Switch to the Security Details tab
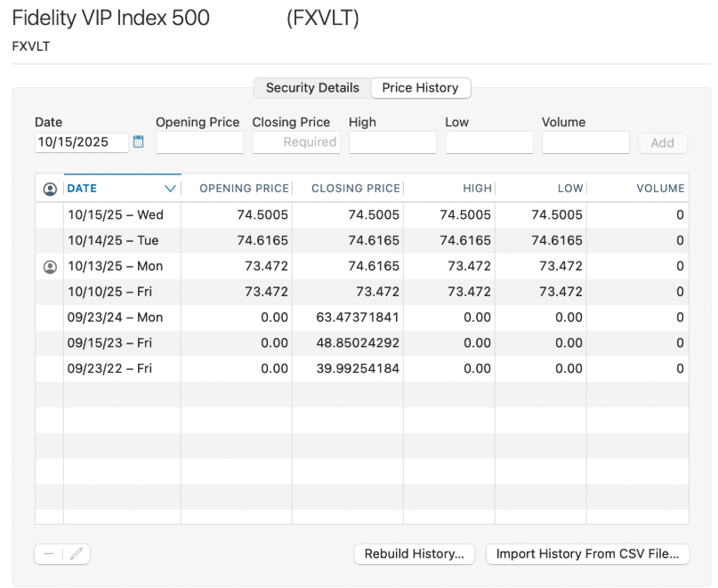Image resolution: width=718 pixels, height=588 pixels. coord(312,88)
